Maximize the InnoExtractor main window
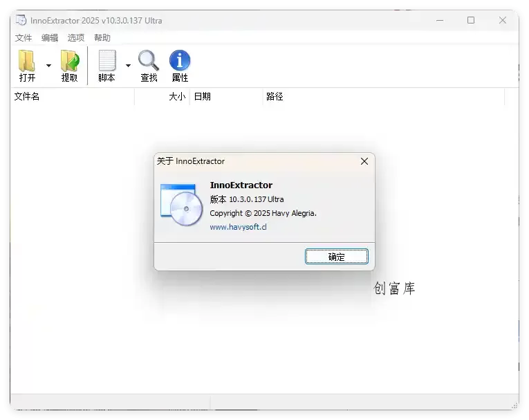Image resolution: width=529 pixels, height=420 pixels. click(x=471, y=20)
